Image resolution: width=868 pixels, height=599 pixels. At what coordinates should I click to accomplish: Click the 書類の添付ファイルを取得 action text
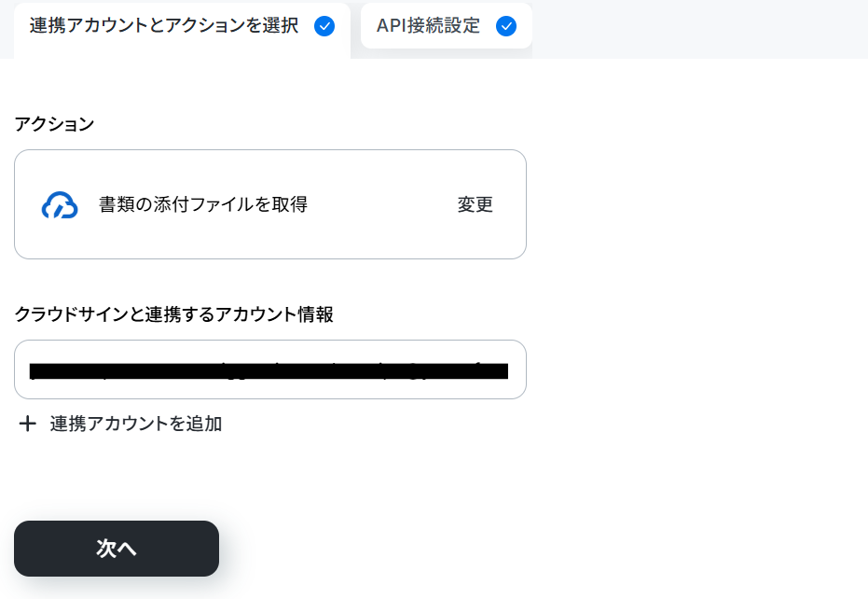tap(203, 204)
